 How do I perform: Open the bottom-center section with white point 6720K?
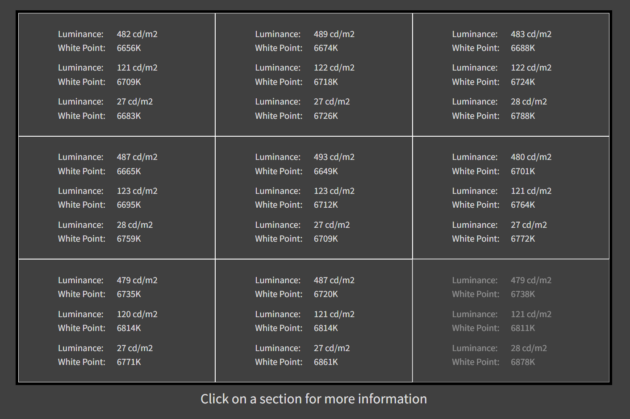(x=313, y=320)
